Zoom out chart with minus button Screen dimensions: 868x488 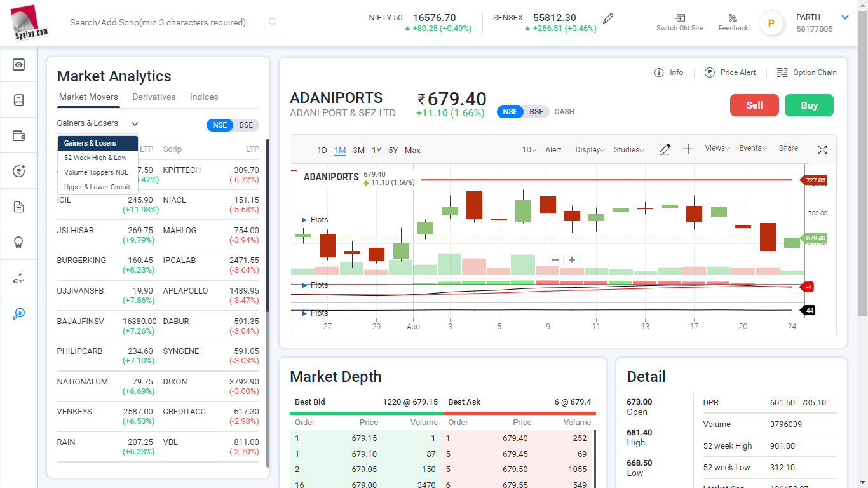[555, 259]
